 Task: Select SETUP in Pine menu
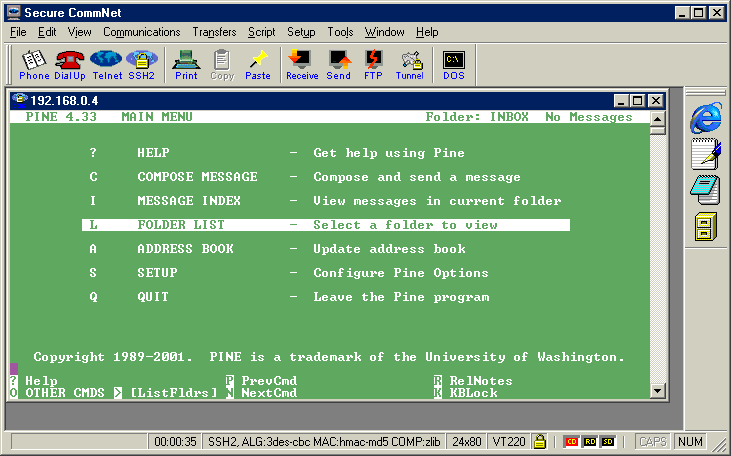(157, 272)
